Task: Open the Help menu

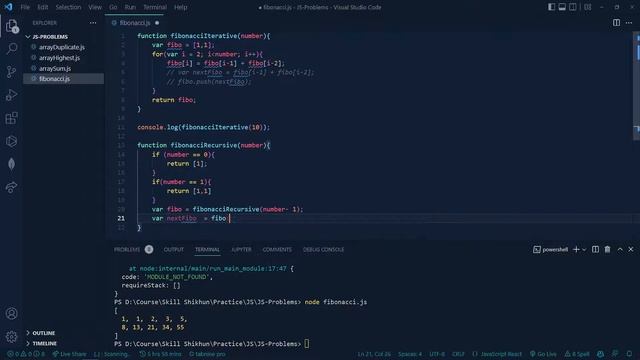Action: 180,7
